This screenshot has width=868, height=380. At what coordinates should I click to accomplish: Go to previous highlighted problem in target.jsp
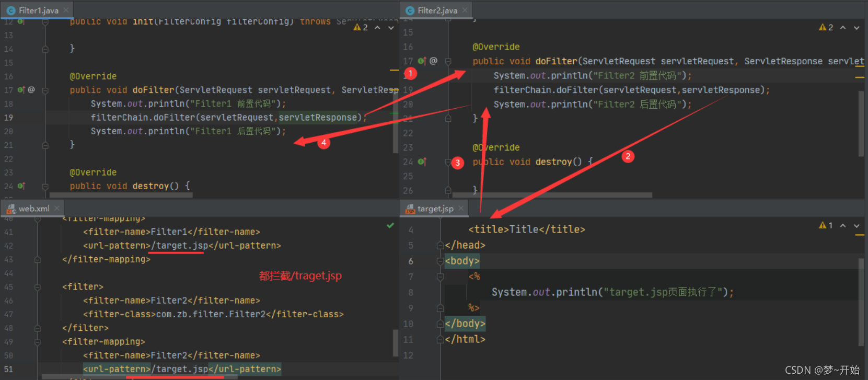pos(843,225)
